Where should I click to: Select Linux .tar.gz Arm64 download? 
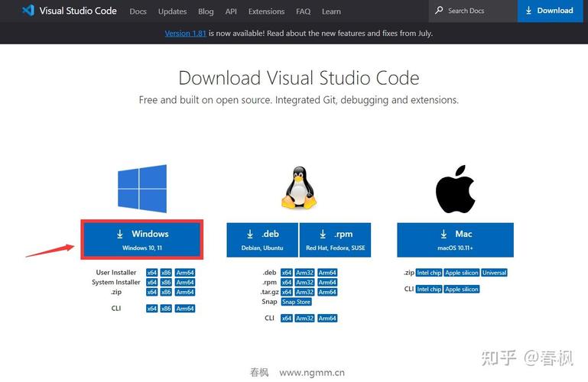[x=327, y=292]
